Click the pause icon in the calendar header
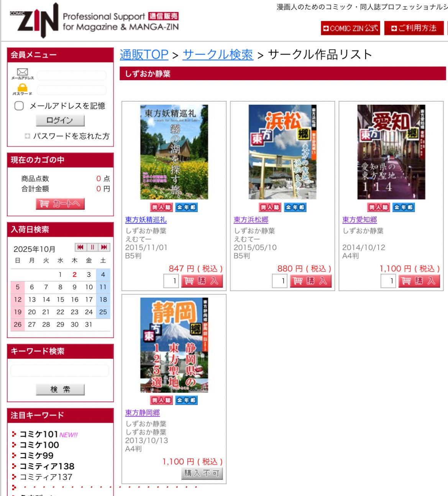448x496 pixels. [x=92, y=247]
